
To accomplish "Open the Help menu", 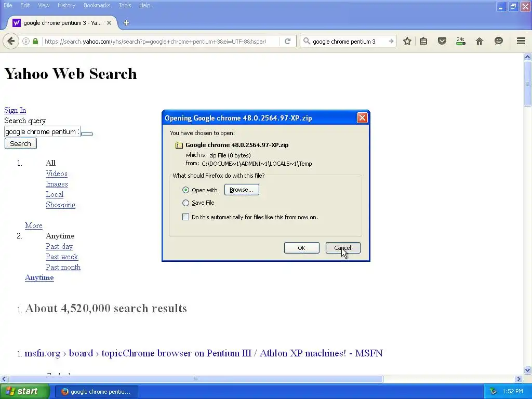I will pyautogui.click(x=144, y=5).
